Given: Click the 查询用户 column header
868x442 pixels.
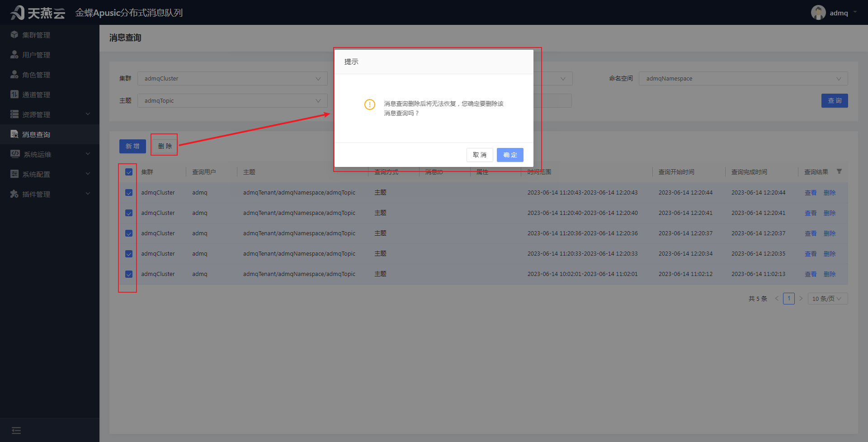Looking at the screenshot, I should pyautogui.click(x=204, y=172).
